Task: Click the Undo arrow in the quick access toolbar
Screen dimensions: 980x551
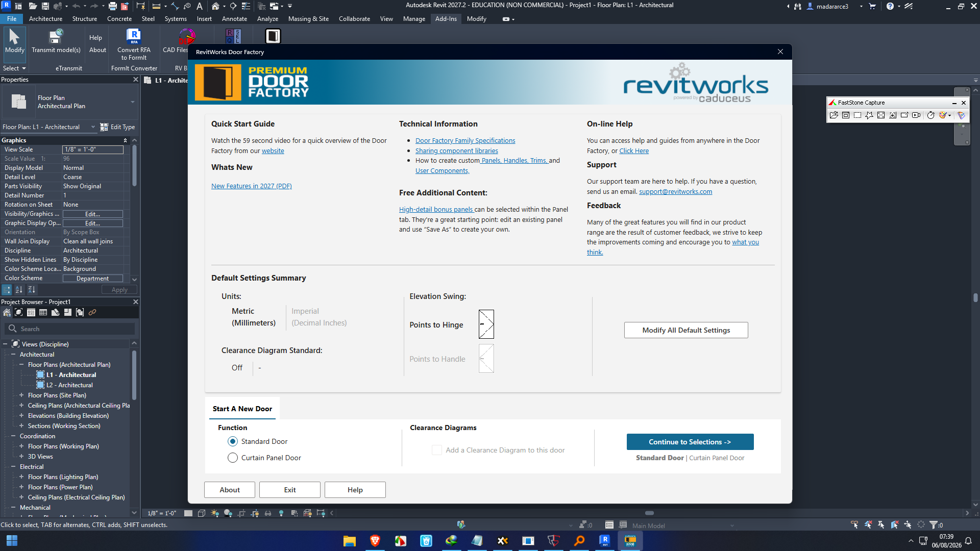Action: tap(77, 6)
